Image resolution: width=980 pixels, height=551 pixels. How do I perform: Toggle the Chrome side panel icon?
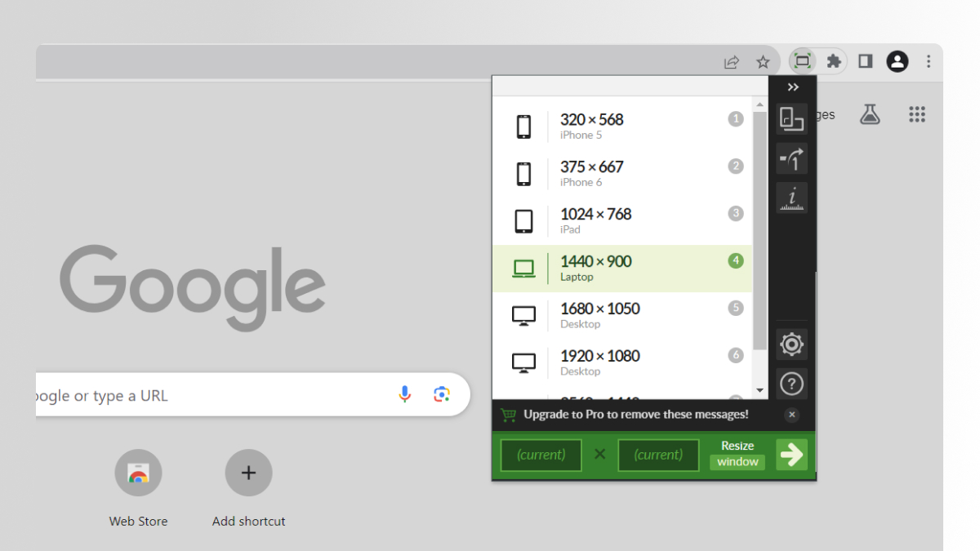pyautogui.click(x=866, y=61)
